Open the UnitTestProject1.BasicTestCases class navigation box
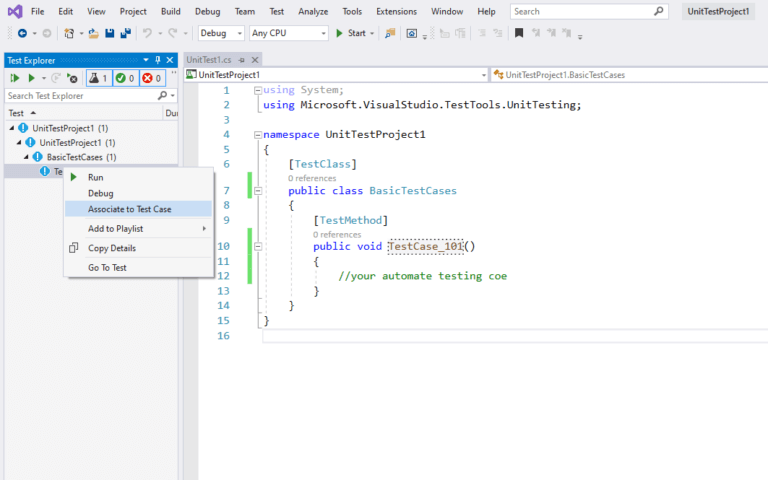Image resolution: width=768 pixels, height=480 pixels. point(629,75)
